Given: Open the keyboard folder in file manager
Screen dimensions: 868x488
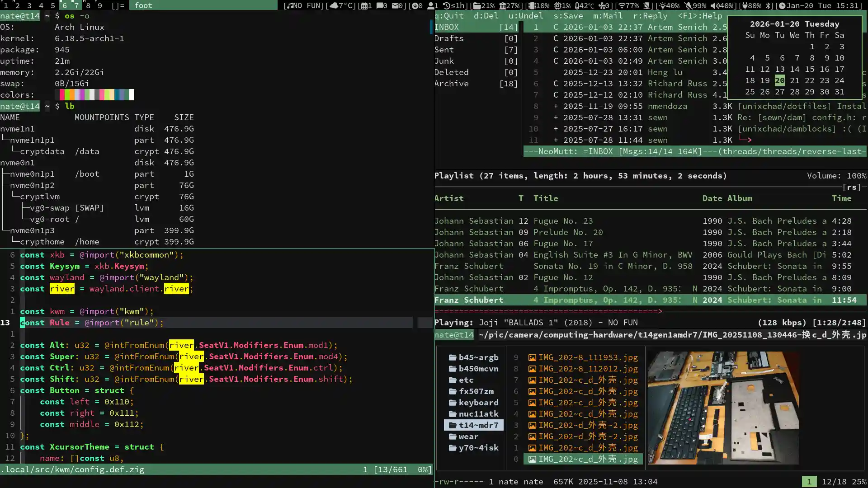Looking at the screenshot, I should pyautogui.click(x=478, y=403).
